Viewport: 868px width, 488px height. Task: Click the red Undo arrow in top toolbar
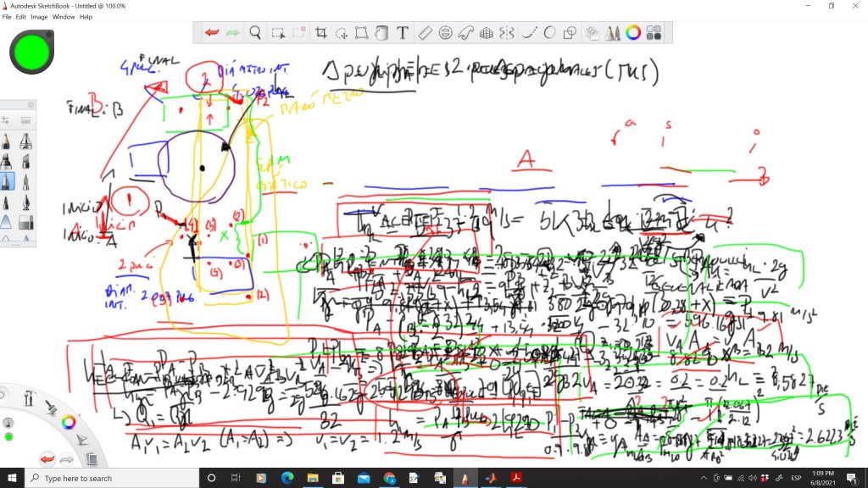[212, 33]
